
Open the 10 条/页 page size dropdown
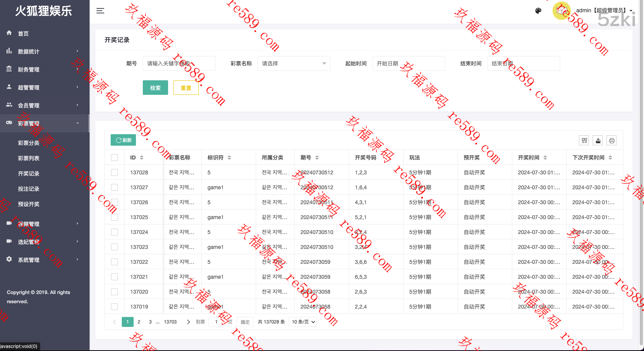click(x=303, y=322)
